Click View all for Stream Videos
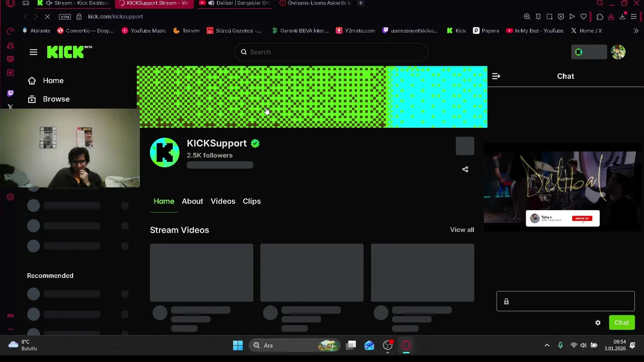Viewport: 644px width, 362px height. (462, 230)
